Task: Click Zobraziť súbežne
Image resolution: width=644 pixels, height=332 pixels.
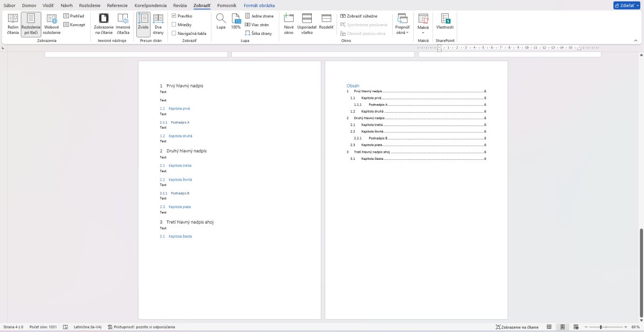Action: point(359,16)
